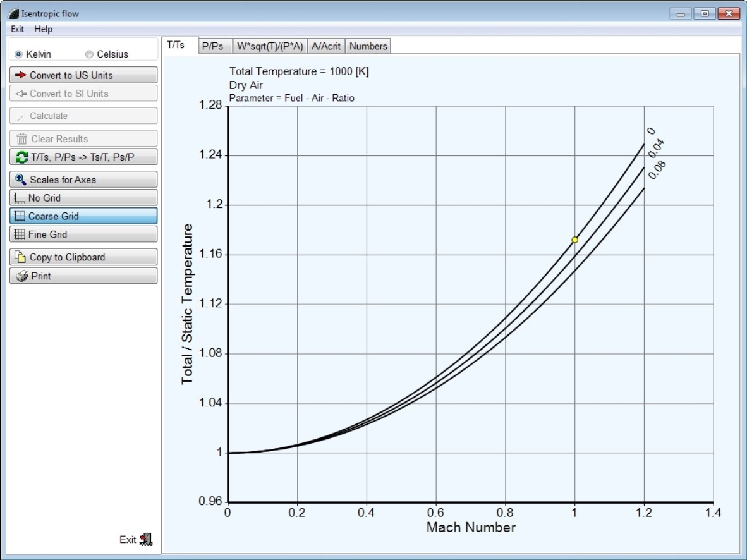Open the Exit menu in menu bar

click(x=17, y=29)
